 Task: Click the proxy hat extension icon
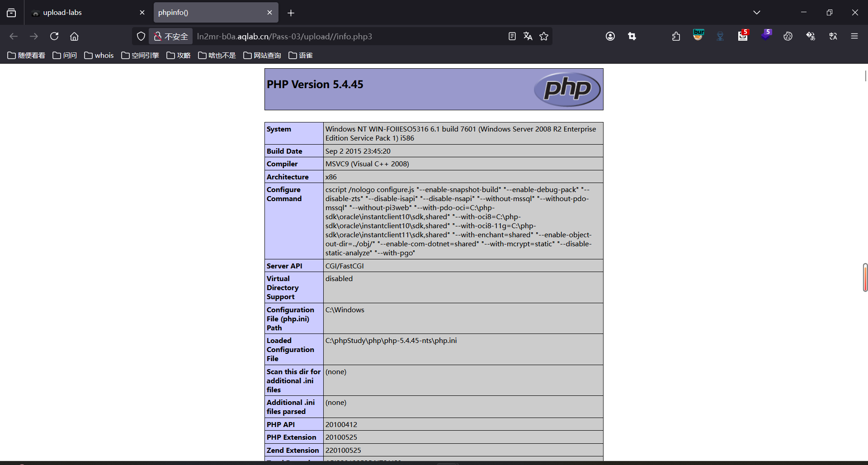(x=720, y=36)
